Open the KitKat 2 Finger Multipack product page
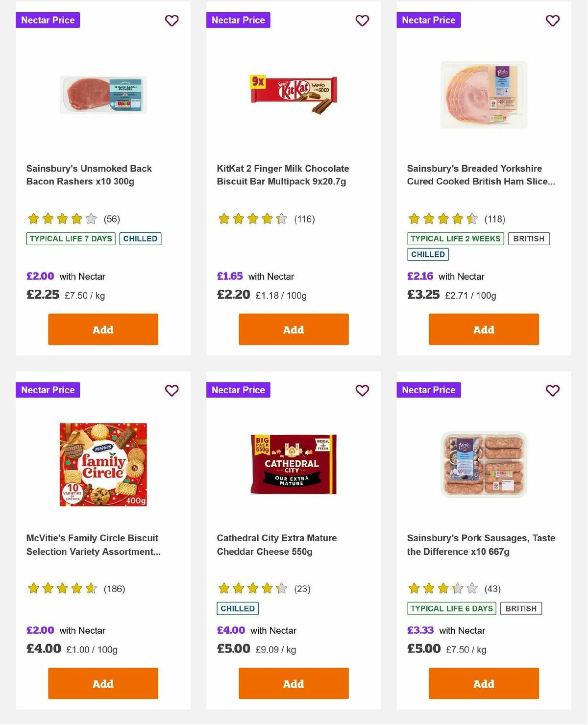Viewport: 588px width, 725px height. [283, 175]
